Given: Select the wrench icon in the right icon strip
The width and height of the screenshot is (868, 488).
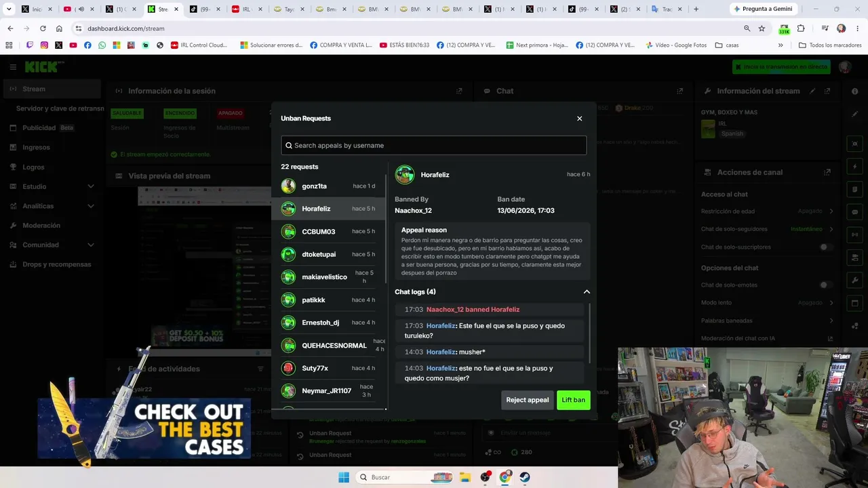Looking at the screenshot, I should tap(854, 280).
